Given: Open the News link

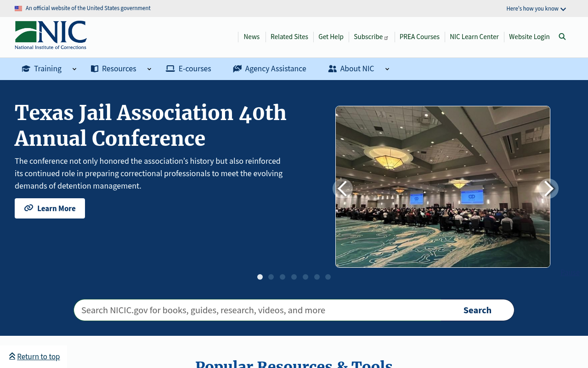Looking at the screenshot, I should coord(252,37).
